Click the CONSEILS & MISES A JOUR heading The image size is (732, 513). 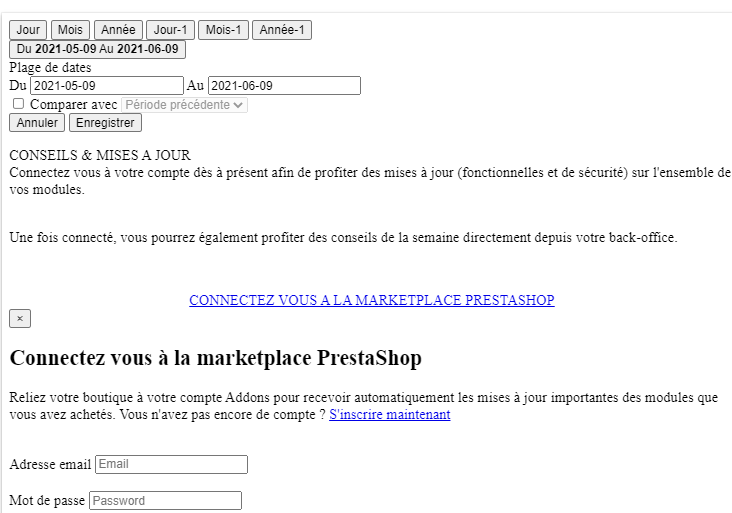pos(100,155)
